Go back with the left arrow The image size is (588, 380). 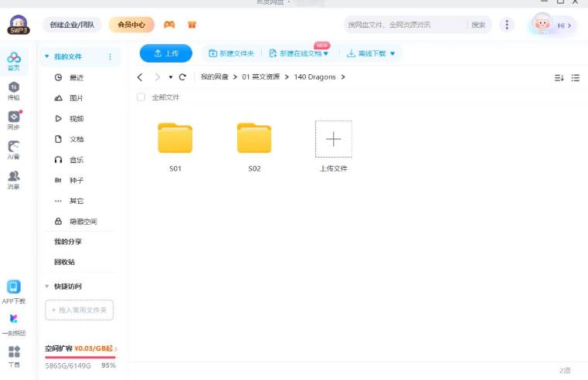pos(140,77)
